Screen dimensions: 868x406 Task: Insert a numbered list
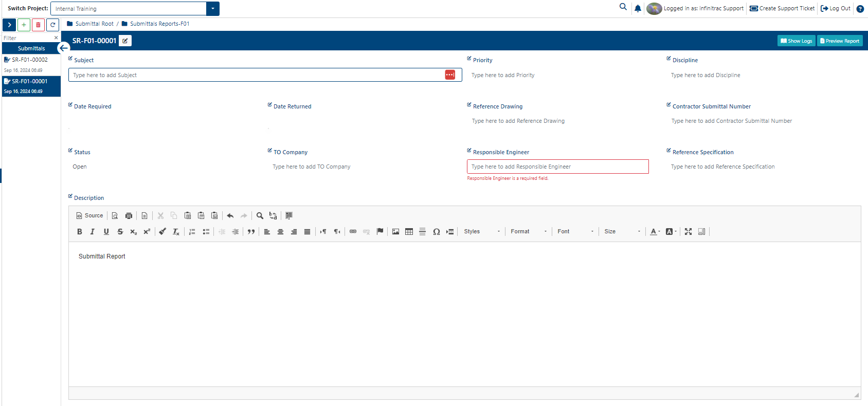pyautogui.click(x=192, y=232)
